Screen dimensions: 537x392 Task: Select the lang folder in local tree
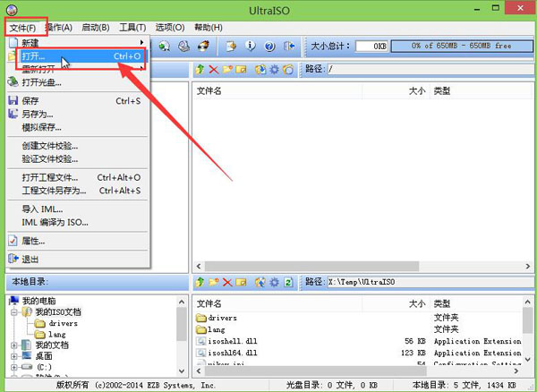point(57,334)
